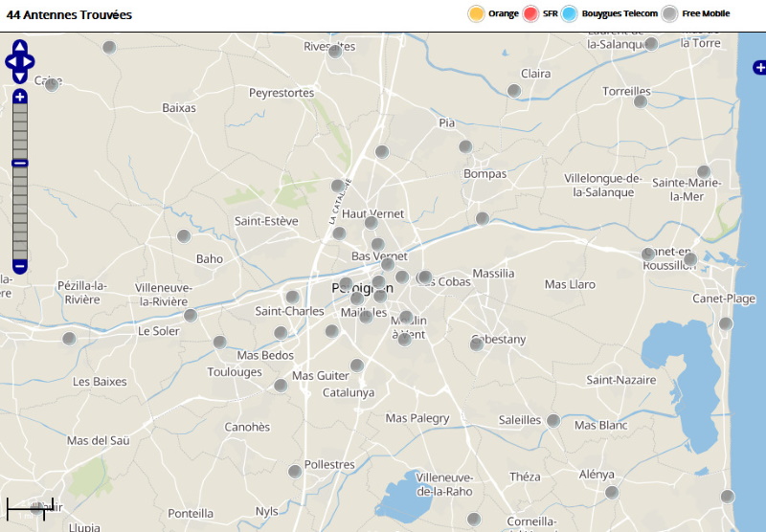Open the antenna marker at Torreilles

[641, 101]
